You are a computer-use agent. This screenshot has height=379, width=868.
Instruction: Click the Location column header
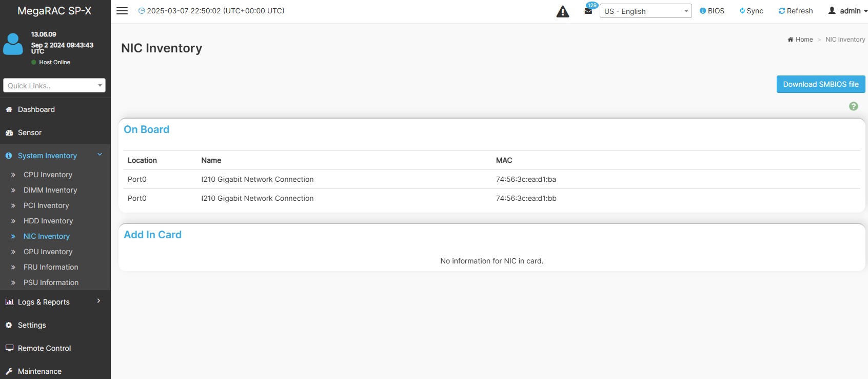point(142,160)
